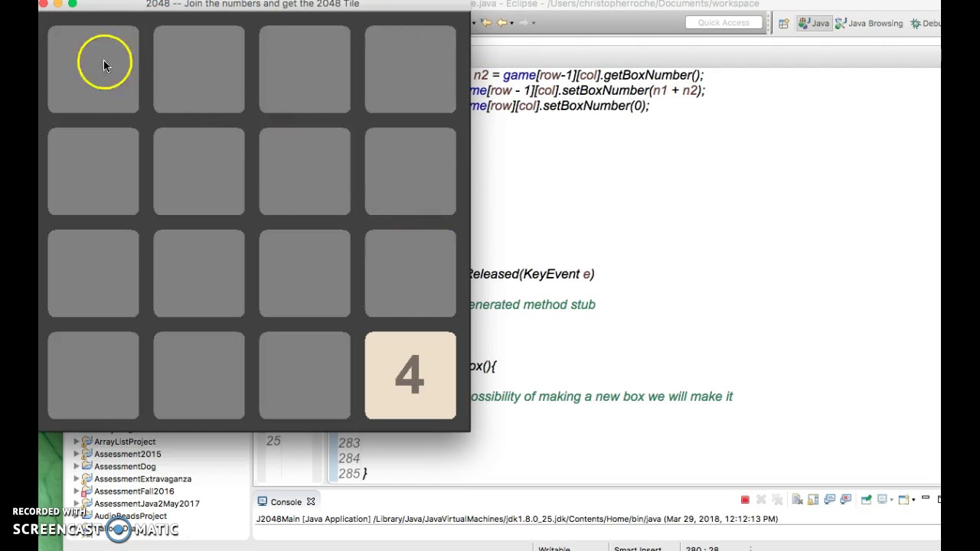Select the Console tab

click(286, 502)
